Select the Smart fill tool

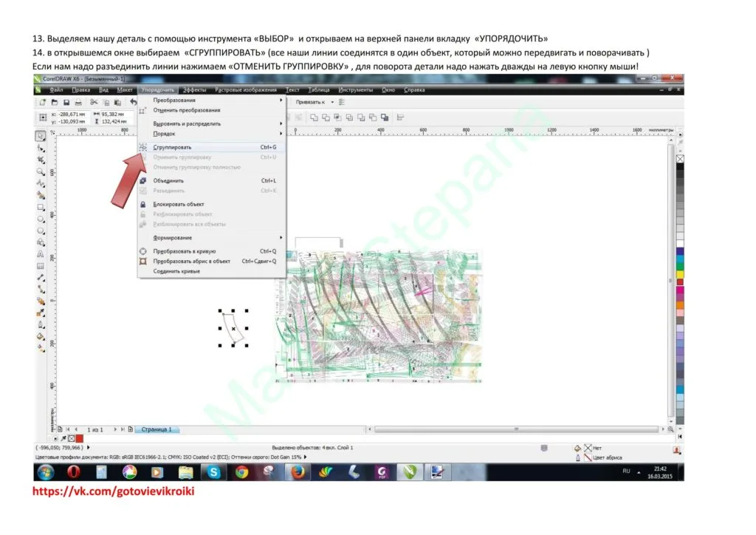(x=41, y=195)
